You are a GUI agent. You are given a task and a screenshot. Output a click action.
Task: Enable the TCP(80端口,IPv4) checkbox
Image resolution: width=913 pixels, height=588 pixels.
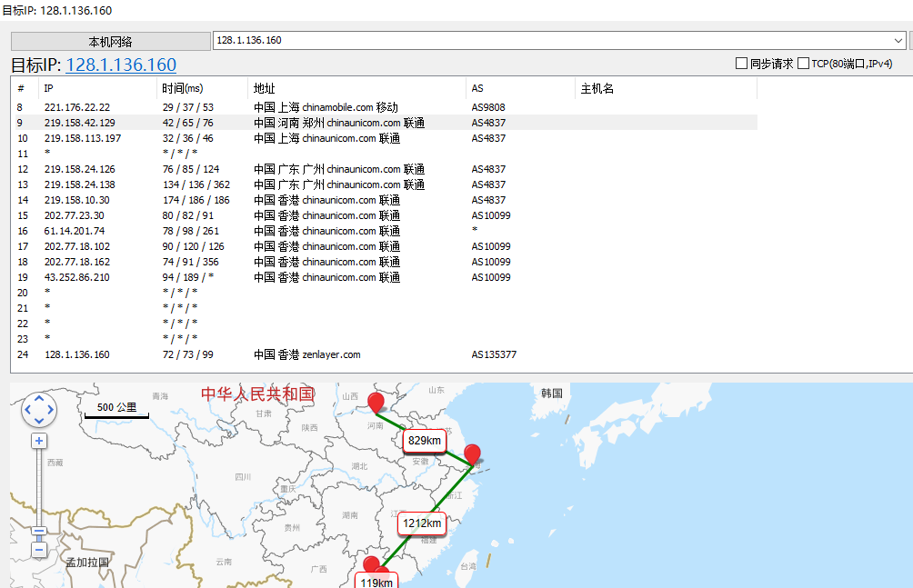point(804,63)
